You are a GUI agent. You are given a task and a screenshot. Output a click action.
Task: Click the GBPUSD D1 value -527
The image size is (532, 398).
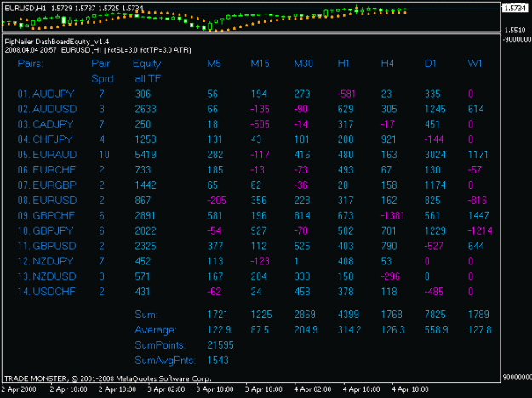pyautogui.click(x=434, y=246)
